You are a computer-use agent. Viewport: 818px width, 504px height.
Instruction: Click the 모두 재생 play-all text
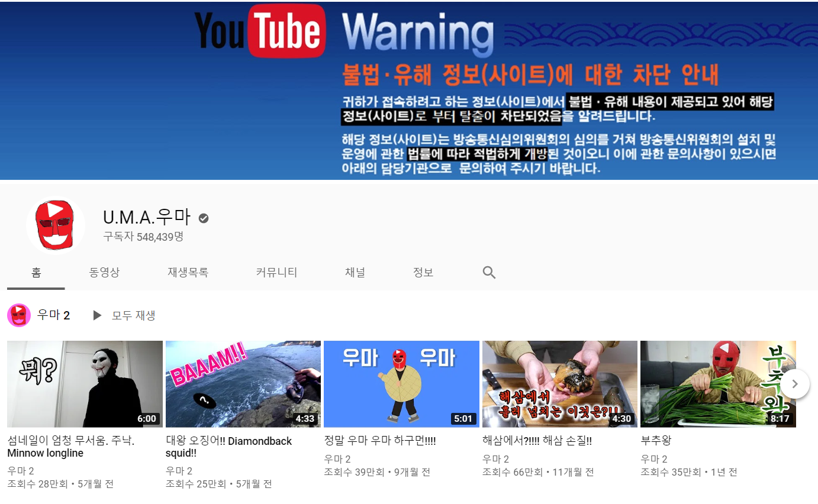click(x=134, y=315)
